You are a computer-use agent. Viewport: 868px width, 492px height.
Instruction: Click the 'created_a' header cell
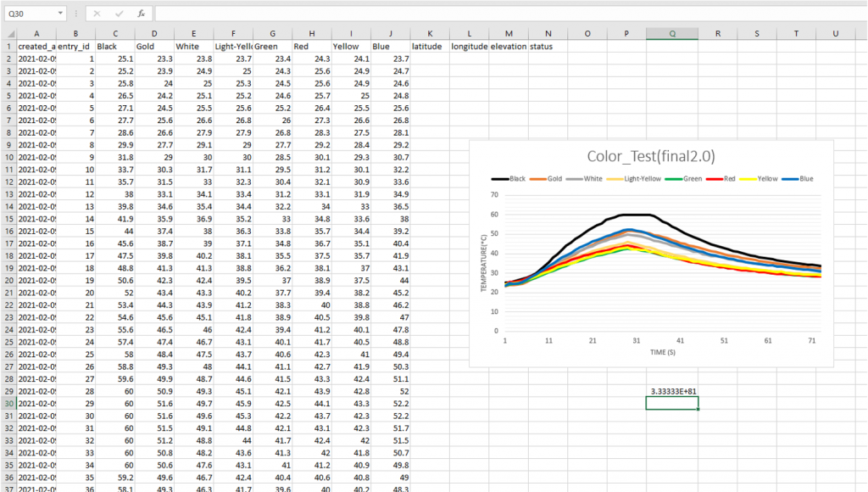[36, 47]
